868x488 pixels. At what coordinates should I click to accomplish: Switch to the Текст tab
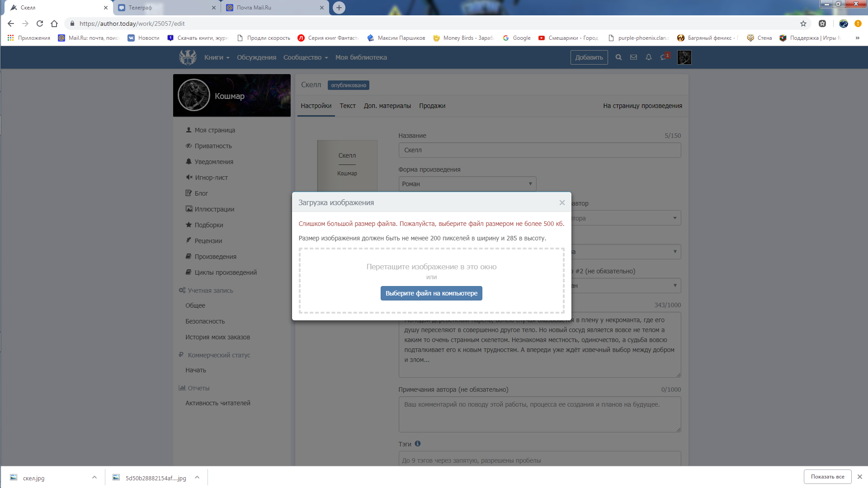point(347,106)
